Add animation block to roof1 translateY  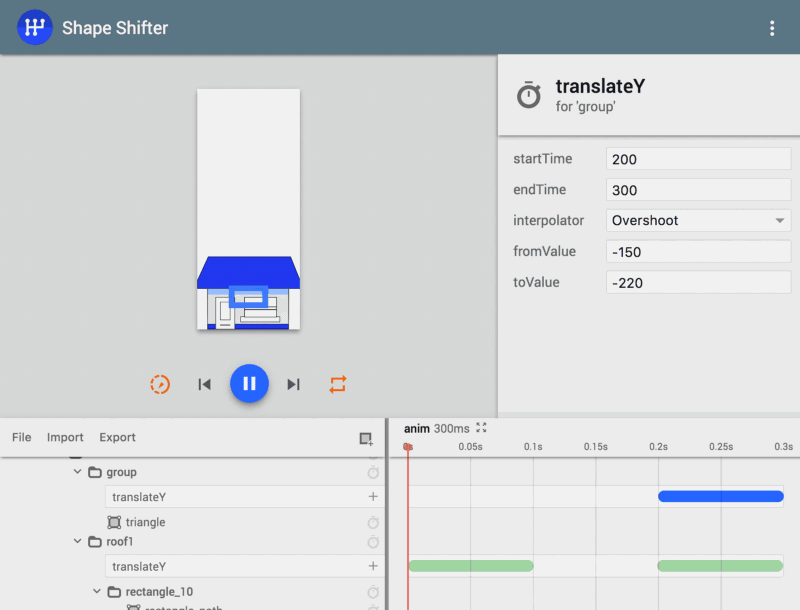[x=373, y=566]
